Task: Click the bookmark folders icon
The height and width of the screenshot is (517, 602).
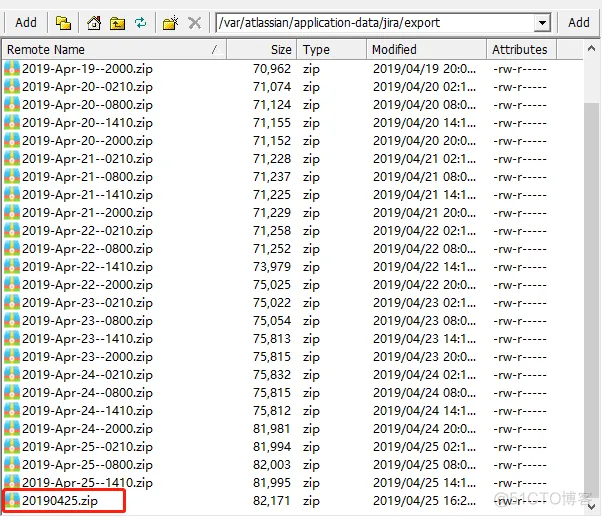Action: click(63, 23)
